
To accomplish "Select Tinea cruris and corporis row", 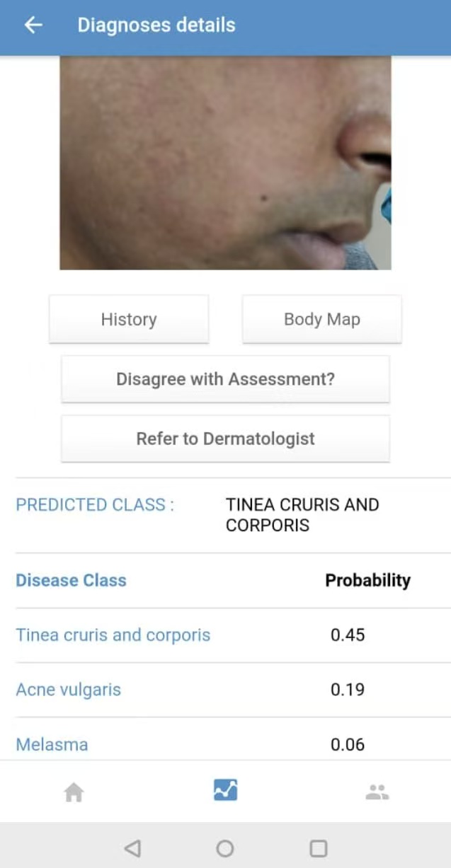I will point(113,635).
